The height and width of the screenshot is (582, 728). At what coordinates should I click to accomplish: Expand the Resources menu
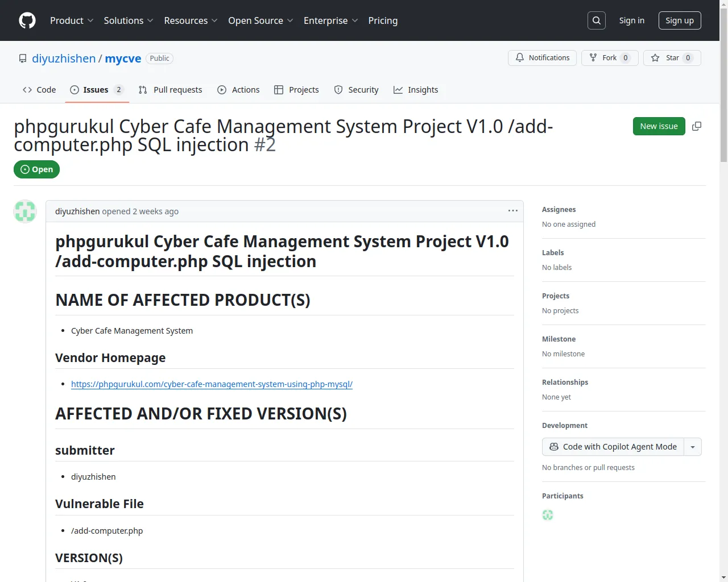pos(191,20)
